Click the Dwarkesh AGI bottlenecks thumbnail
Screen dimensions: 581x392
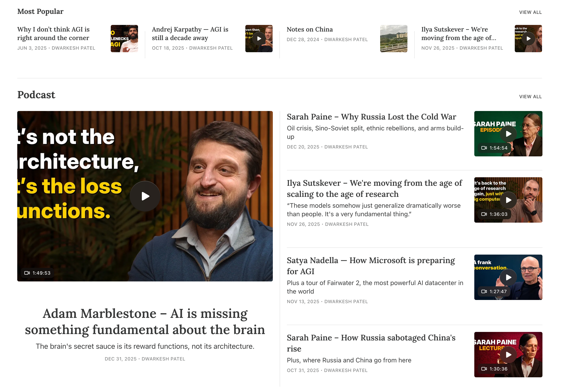click(x=124, y=39)
